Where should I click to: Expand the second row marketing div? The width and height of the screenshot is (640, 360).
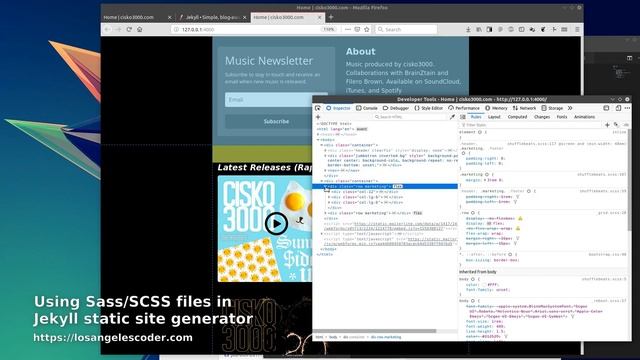click(325, 213)
